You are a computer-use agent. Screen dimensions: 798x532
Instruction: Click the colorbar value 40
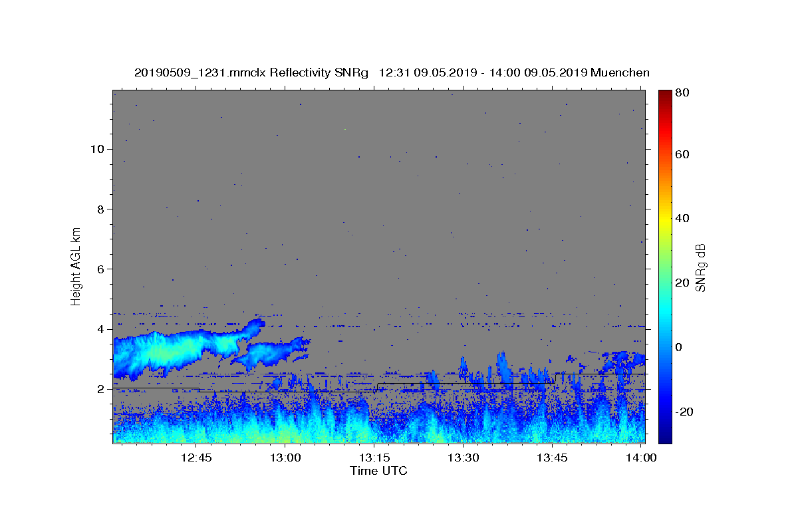(682, 218)
